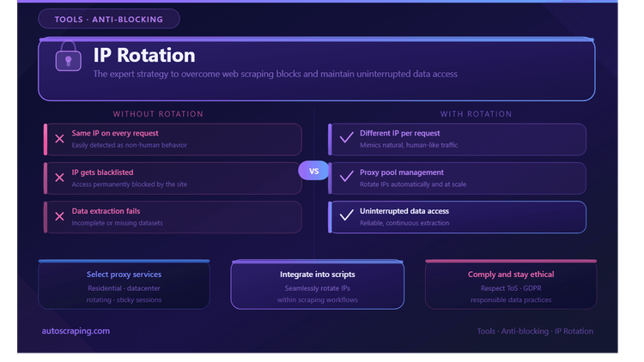This screenshot has height=362, width=644.
Task: Click 'Seamlessly rotate IPs' text
Action: coord(318,288)
